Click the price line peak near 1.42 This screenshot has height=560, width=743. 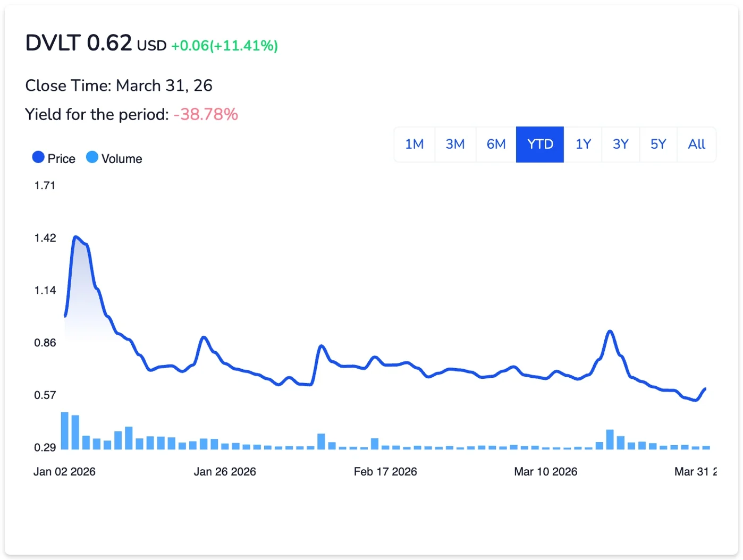click(76, 237)
